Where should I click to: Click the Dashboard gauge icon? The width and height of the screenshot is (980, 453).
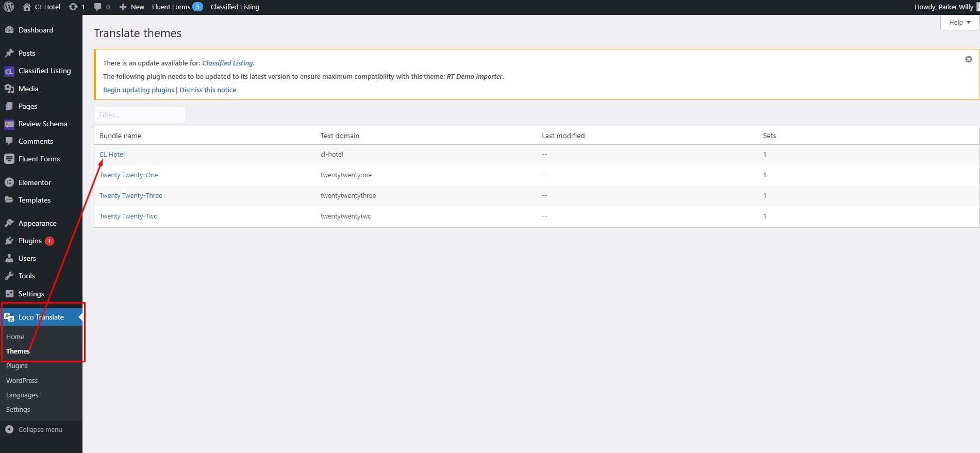tap(9, 30)
